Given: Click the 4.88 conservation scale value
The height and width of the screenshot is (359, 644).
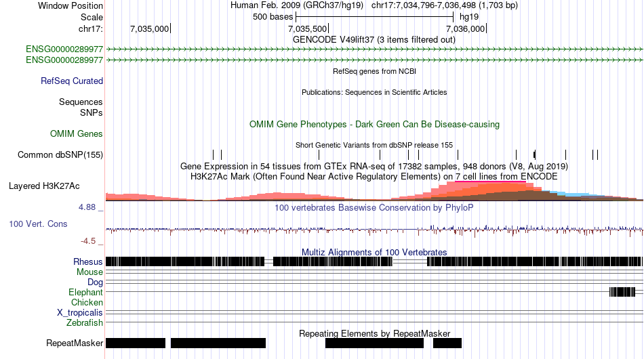Looking at the screenshot, I should 87,207.
